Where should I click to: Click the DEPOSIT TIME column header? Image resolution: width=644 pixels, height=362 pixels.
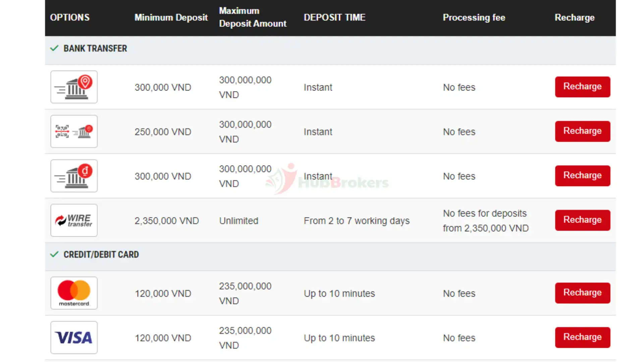point(334,17)
